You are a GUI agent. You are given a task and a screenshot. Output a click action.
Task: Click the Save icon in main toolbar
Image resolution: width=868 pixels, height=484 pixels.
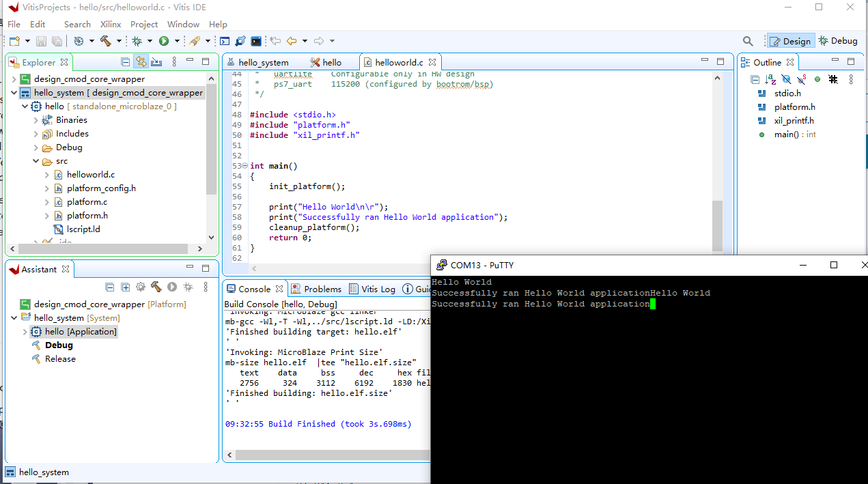point(41,41)
